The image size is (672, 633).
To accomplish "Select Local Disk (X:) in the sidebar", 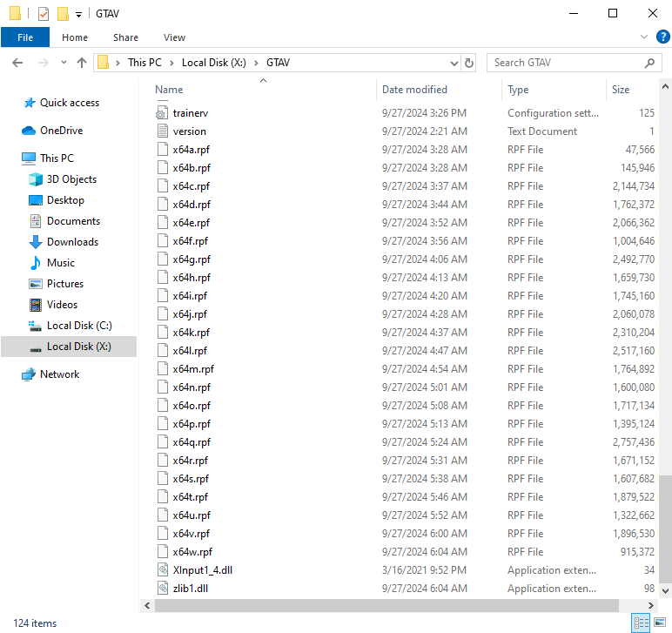I will point(78,347).
